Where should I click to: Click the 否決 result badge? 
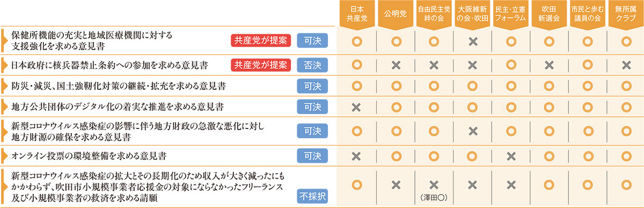click(312, 66)
